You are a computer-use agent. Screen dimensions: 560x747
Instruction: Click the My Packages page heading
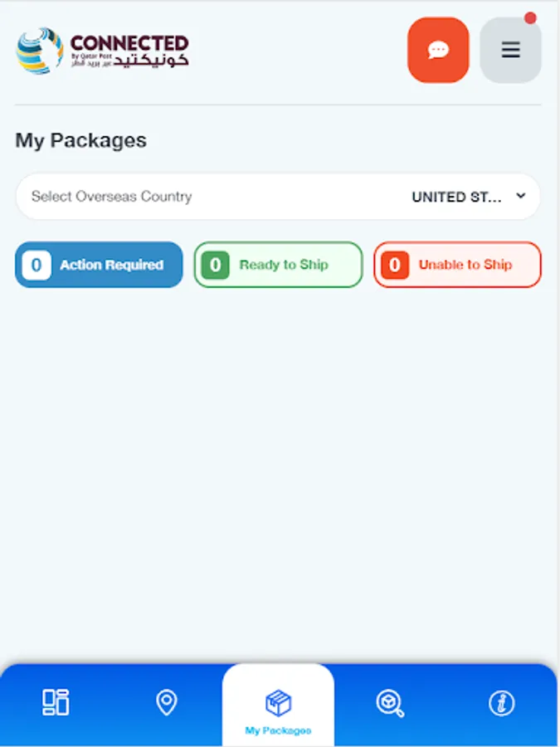[80, 140]
